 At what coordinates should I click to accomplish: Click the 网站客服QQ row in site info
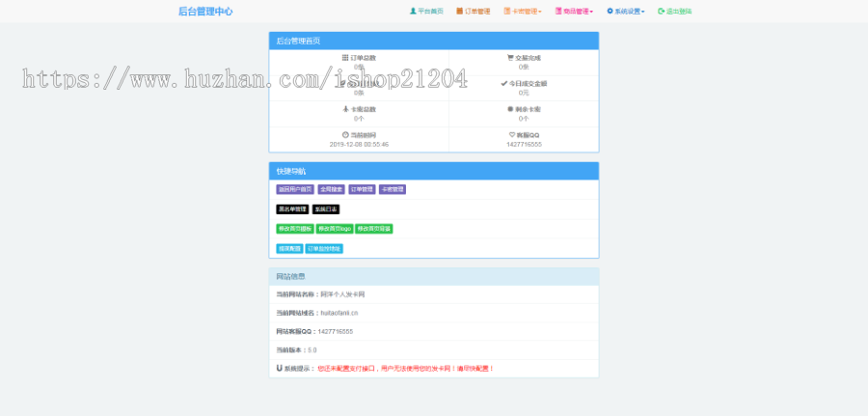434,331
